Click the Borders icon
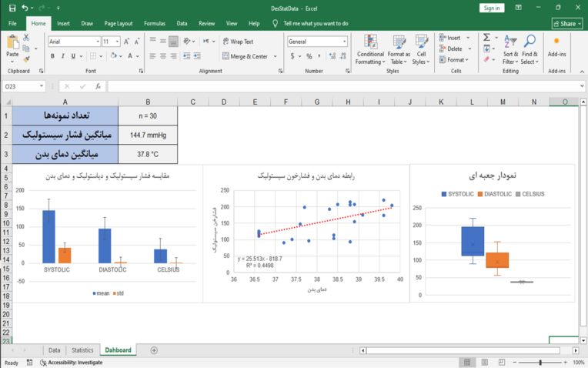 (93, 56)
